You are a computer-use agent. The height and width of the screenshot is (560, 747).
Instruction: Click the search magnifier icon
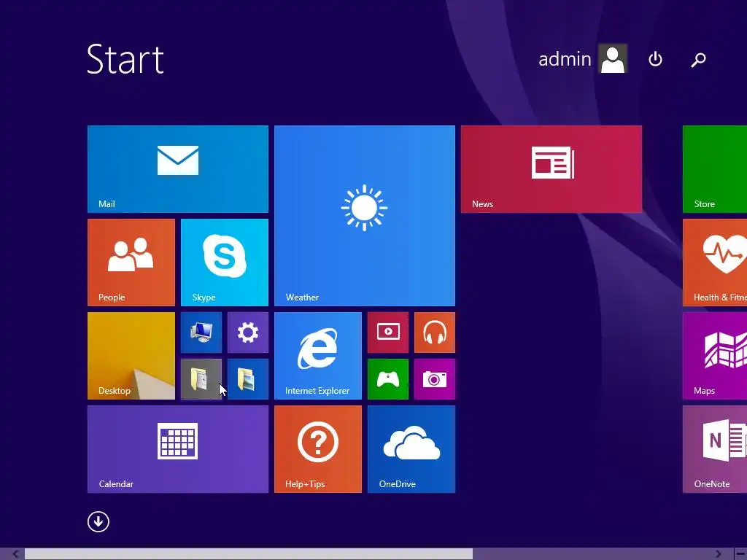point(698,60)
